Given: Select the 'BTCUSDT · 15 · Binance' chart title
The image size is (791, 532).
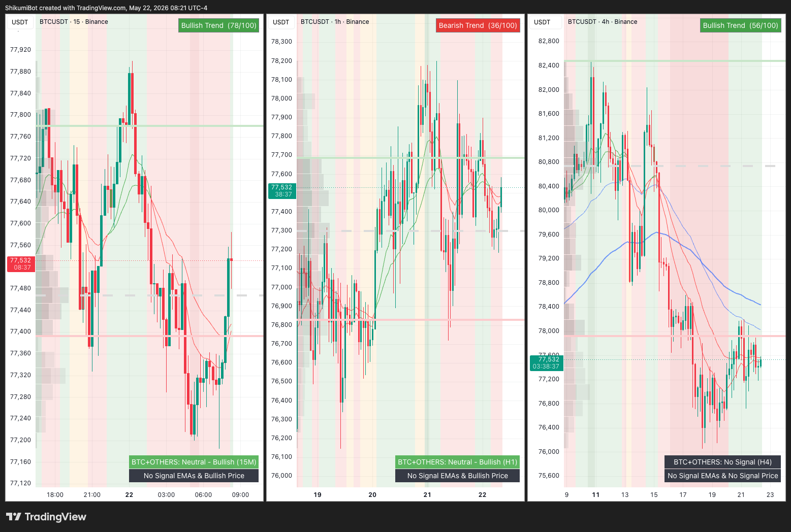Looking at the screenshot, I should pos(74,22).
